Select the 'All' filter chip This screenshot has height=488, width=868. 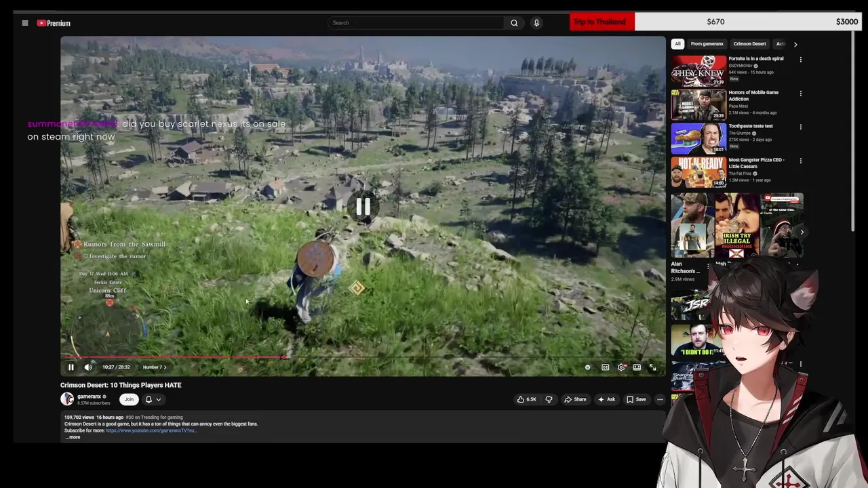point(677,44)
